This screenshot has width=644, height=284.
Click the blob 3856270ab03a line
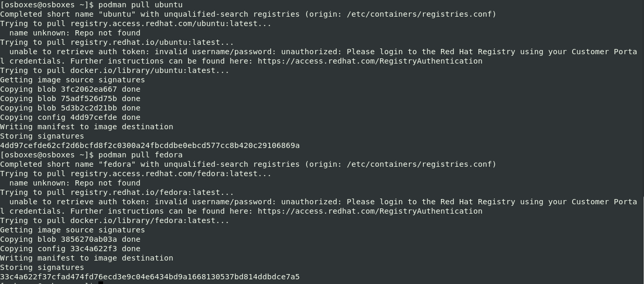(x=70, y=239)
